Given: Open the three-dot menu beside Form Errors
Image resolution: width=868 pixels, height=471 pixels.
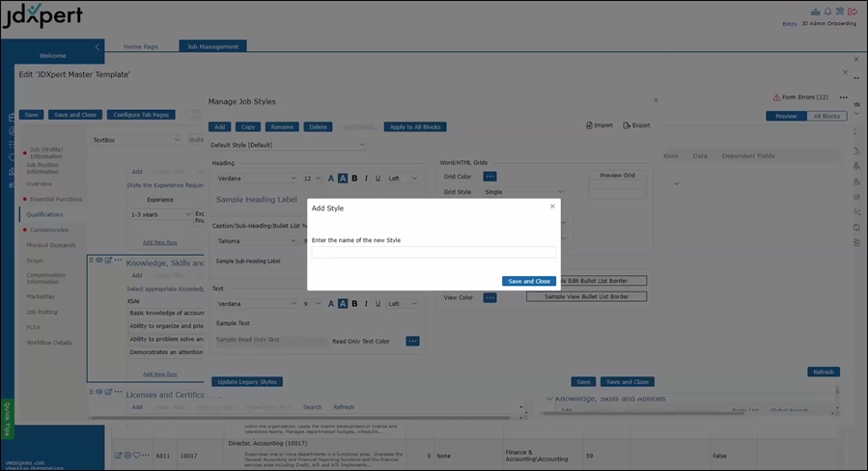Looking at the screenshot, I should 843,97.
